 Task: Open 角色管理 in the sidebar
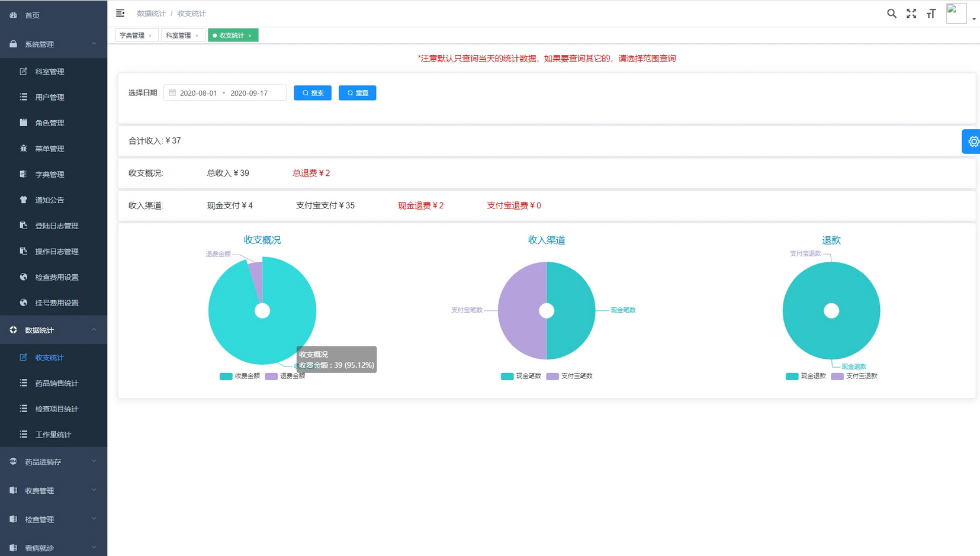click(54, 123)
